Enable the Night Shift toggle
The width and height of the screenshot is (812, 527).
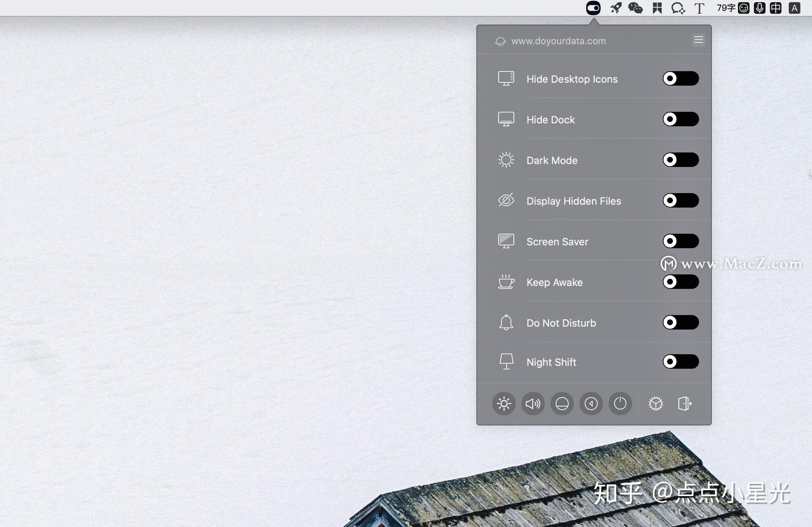pos(680,361)
